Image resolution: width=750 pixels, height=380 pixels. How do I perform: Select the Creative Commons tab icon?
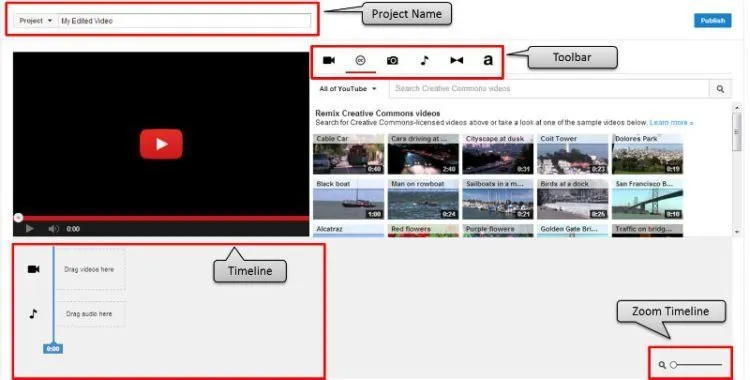[x=360, y=60]
